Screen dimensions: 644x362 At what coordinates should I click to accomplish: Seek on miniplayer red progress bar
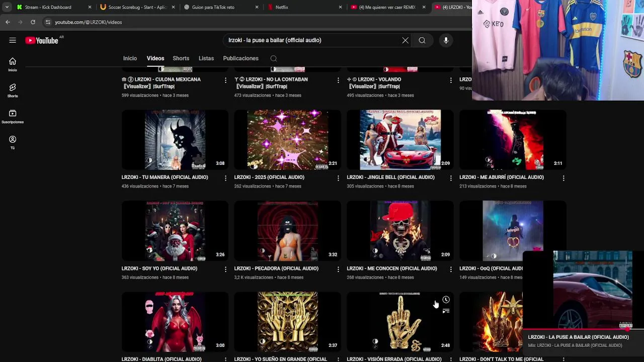[584, 330]
